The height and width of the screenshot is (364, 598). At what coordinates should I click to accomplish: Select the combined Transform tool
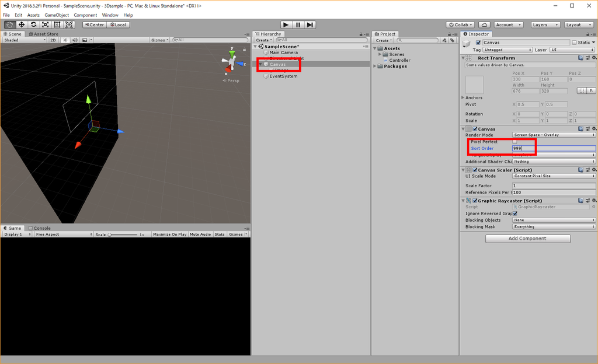tap(69, 24)
